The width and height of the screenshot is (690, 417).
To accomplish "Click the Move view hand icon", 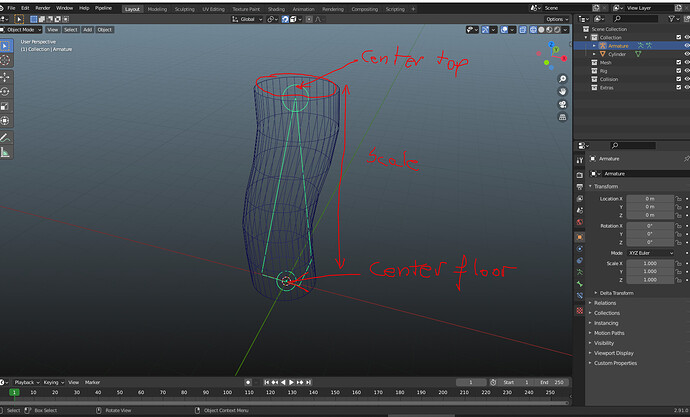I will point(562,91).
